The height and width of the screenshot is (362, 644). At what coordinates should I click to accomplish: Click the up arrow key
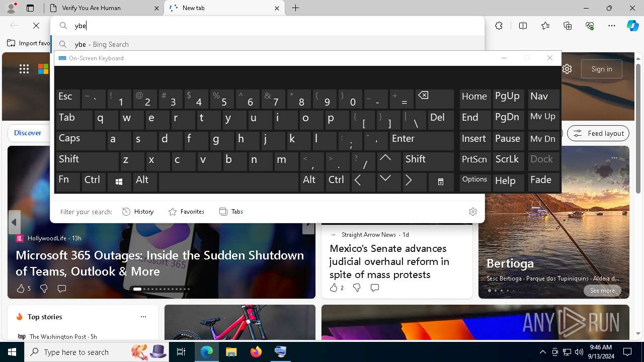pyautogui.click(x=388, y=161)
